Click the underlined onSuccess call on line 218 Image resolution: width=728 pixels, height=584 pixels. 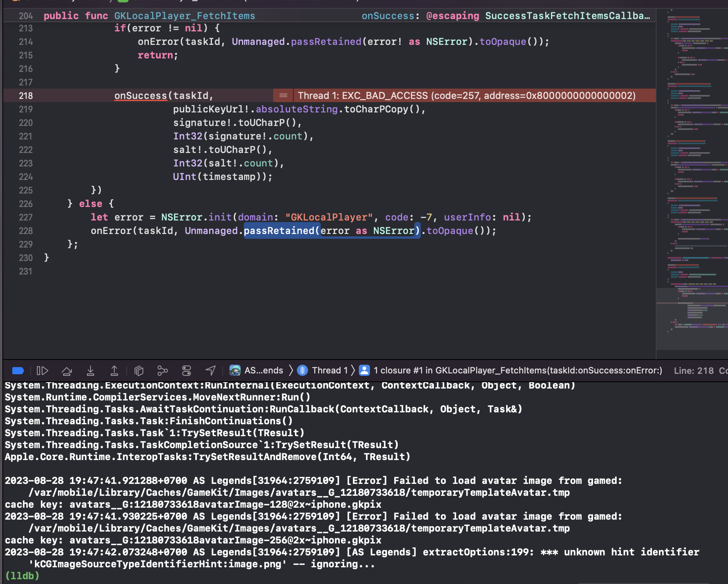pyautogui.click(x=141, y=96)
